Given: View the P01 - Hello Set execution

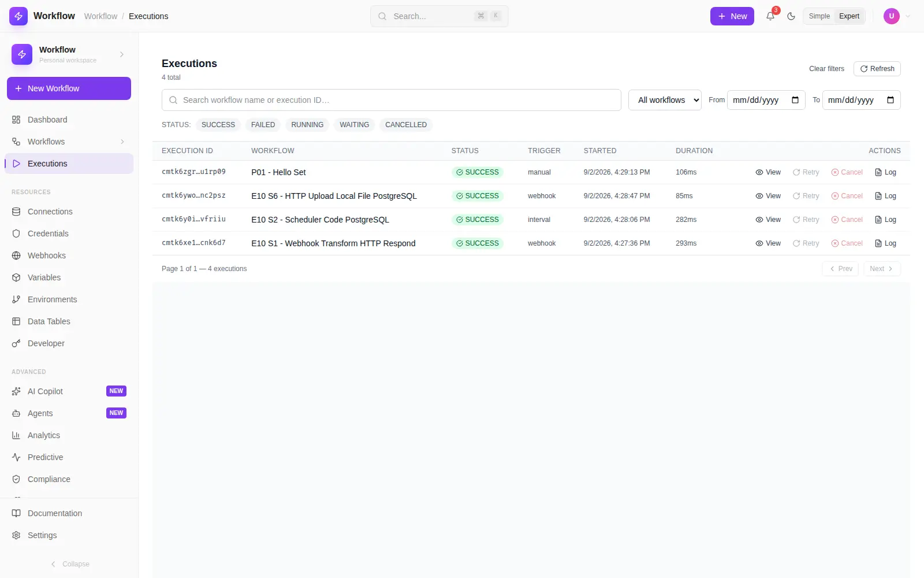Looking at the screenshot, I should click(768, 172).
